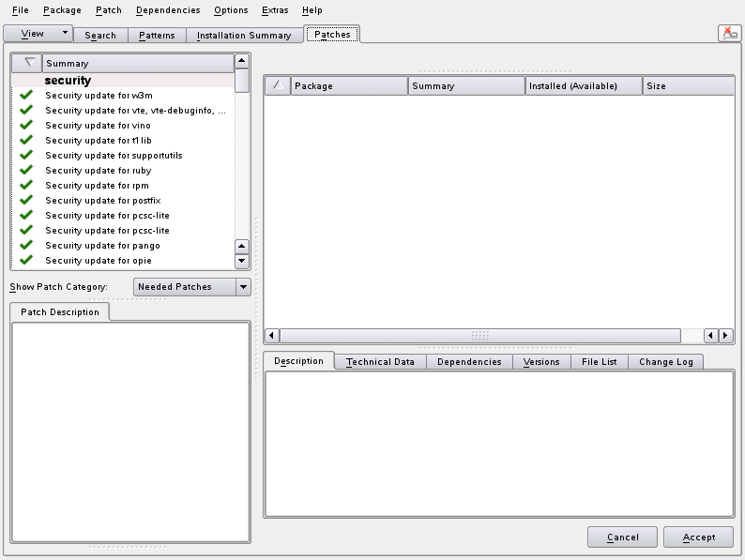
Task: Click the Installed (Available) column header
Action: point(584,86)
